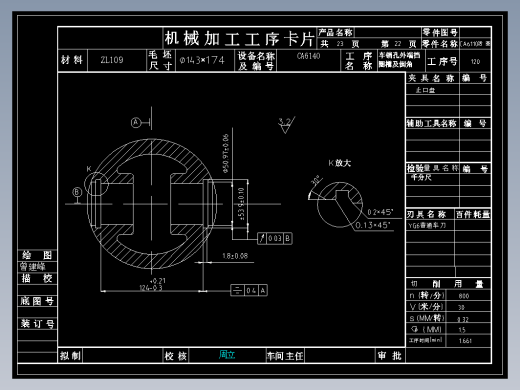The height and width of the screenshot is (390, 520).
Task: Click the 30° angle dimension
Action: (316, 180)
